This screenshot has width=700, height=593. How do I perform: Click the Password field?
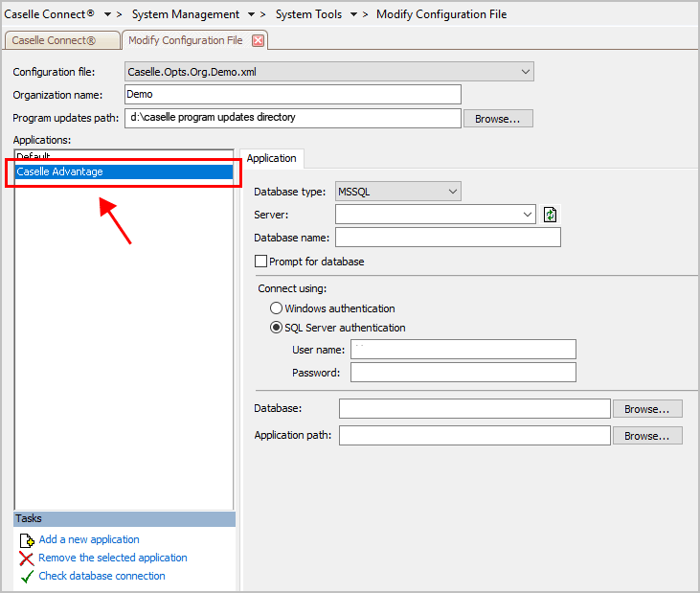(x=463, y=373)
